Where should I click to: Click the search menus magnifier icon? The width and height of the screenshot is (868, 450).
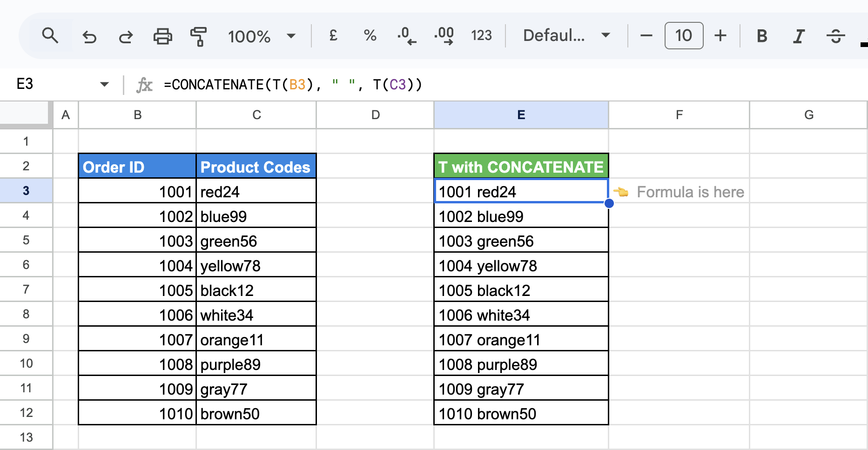click(x=50, y=36)
